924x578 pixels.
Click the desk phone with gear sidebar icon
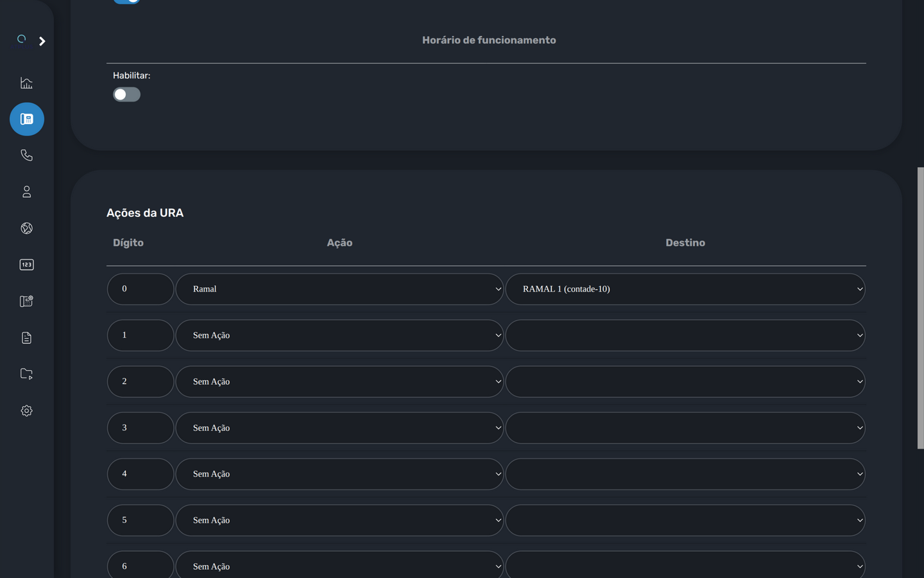26,301
